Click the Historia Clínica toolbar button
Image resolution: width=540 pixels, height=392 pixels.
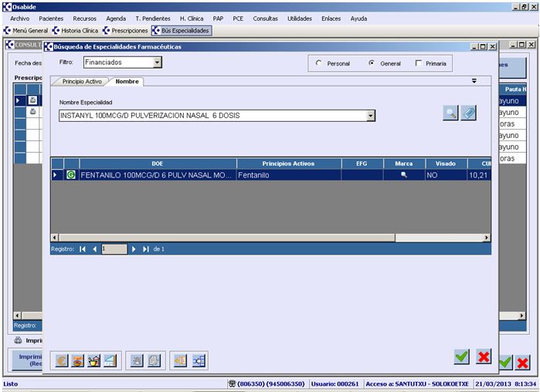(x=76, y=31)
